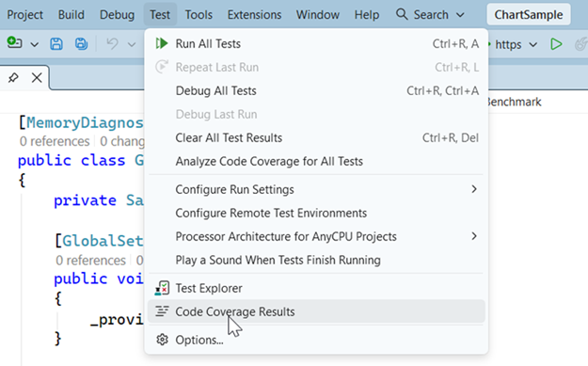Click the public class keyword line
The width and height of the screenshot is (588, 366).
(x=81, y=161)
